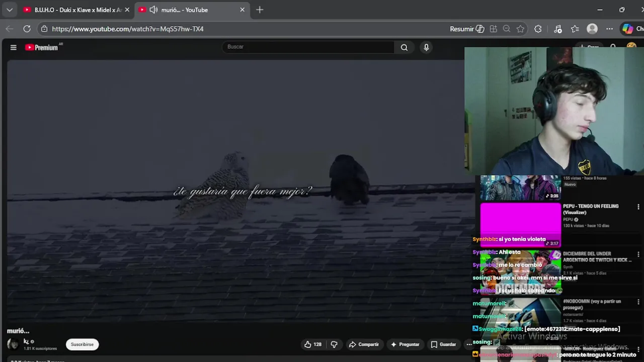
Task: Close the B.U.H.O - Duki tab
Action: coord(127,10)
